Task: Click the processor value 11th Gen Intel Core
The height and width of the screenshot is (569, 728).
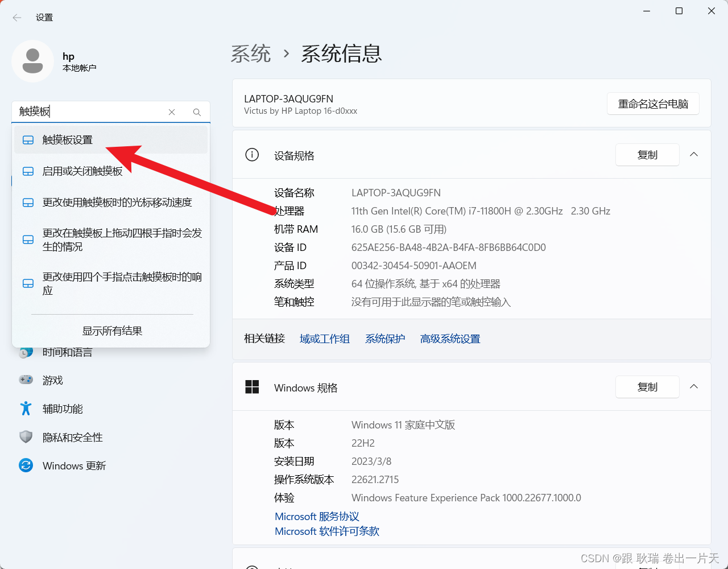Action: click(x=481, y=211)
